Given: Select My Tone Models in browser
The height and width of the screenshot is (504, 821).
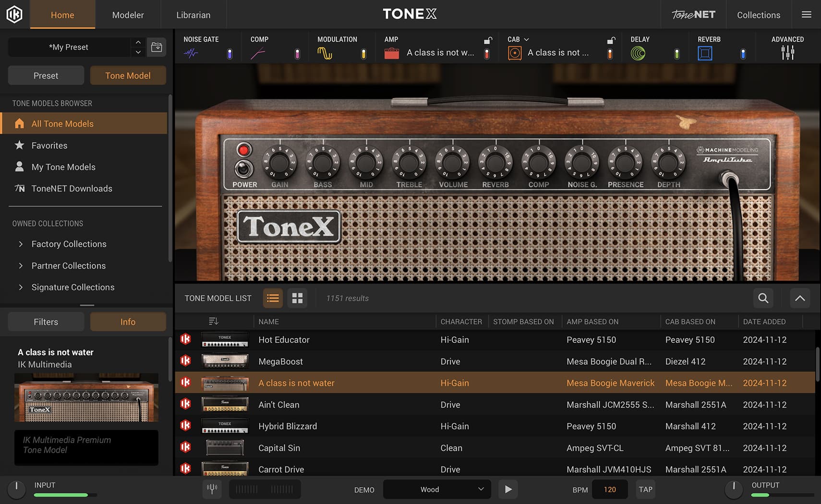Looking at the screenshot, I should [85, 167].
